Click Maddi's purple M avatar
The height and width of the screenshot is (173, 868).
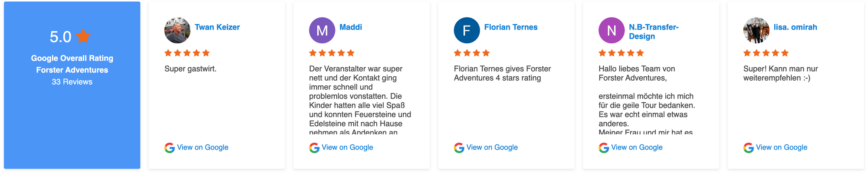click(x=322, y=30)
